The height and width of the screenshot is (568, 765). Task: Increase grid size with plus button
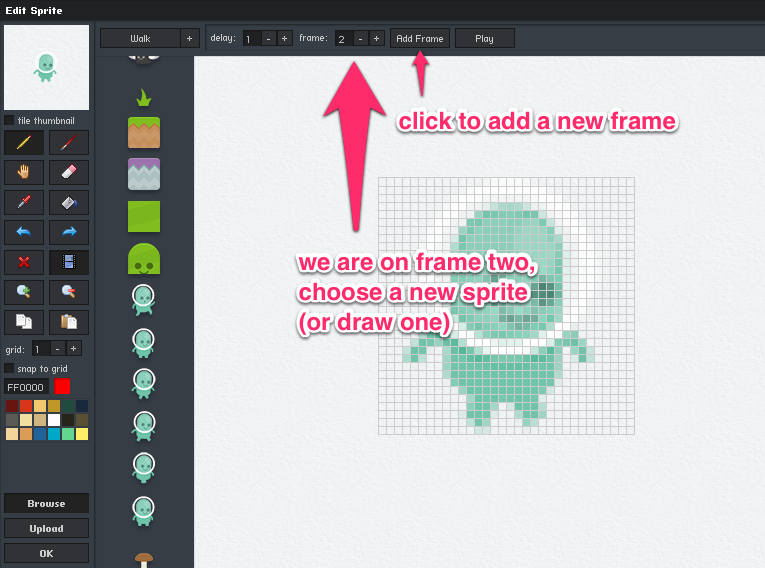pos(74,349)
